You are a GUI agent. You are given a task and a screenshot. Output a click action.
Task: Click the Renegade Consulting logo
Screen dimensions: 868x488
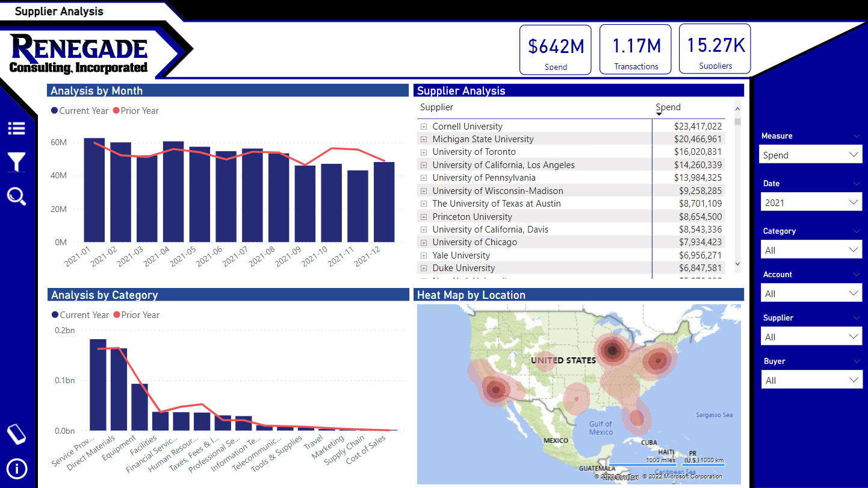tap(79, 54)
